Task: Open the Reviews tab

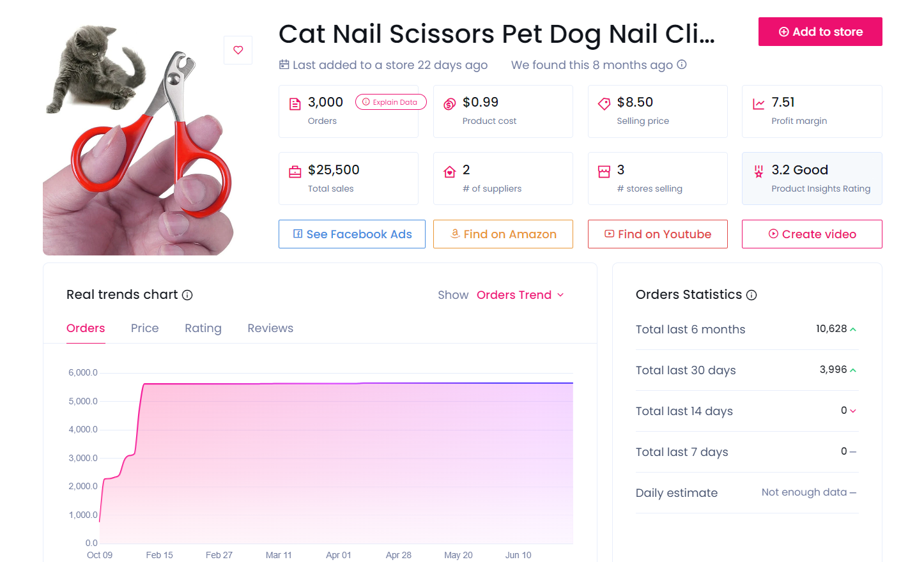Action: 270,328
